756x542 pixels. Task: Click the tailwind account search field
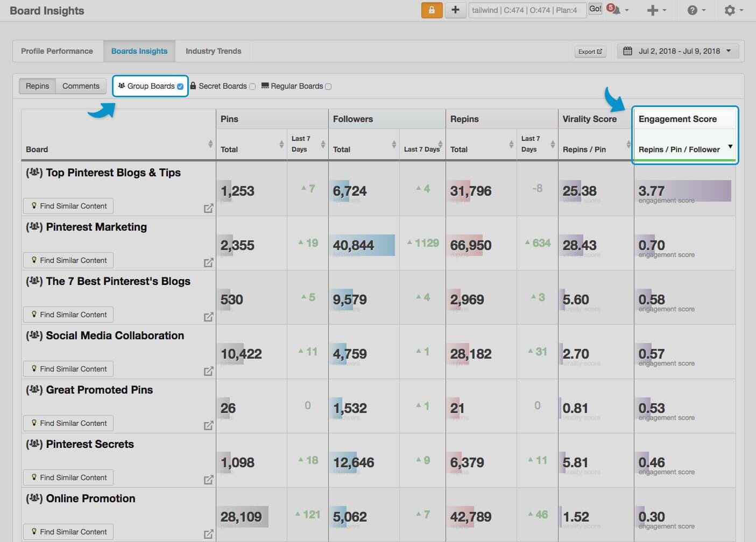pos(527,10)
